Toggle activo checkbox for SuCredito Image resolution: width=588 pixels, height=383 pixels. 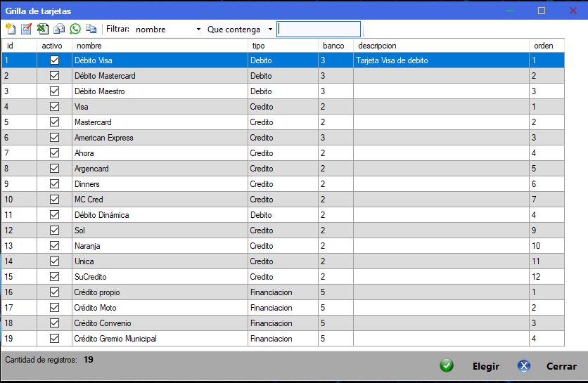point(54,277)
